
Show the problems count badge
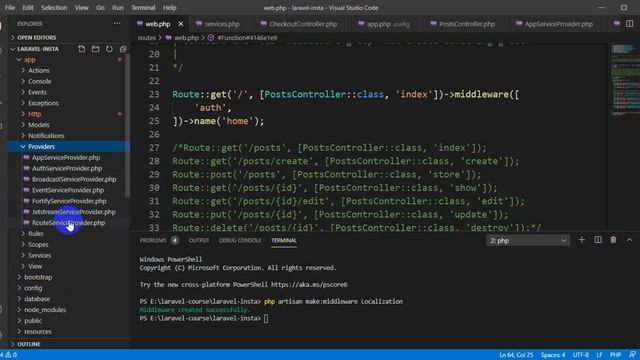coord(175,240)
